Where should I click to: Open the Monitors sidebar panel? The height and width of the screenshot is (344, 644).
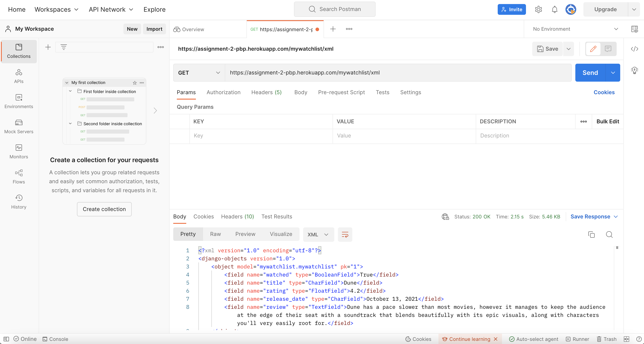click(x=19, y=151)
